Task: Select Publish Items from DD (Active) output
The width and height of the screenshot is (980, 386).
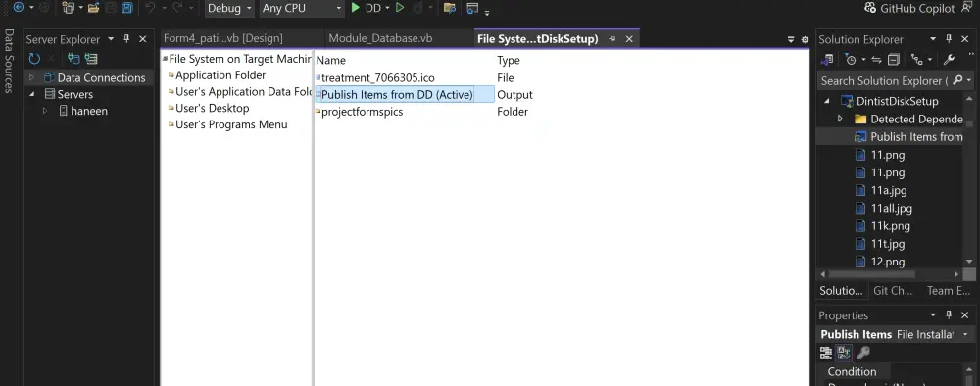Action: coord(398,95)
